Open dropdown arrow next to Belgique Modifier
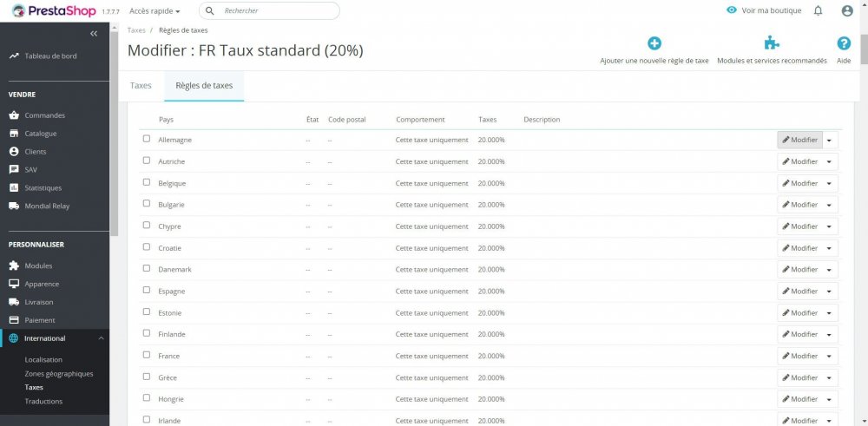The height and width of the screenshot is (426, 868). point(830,183)
